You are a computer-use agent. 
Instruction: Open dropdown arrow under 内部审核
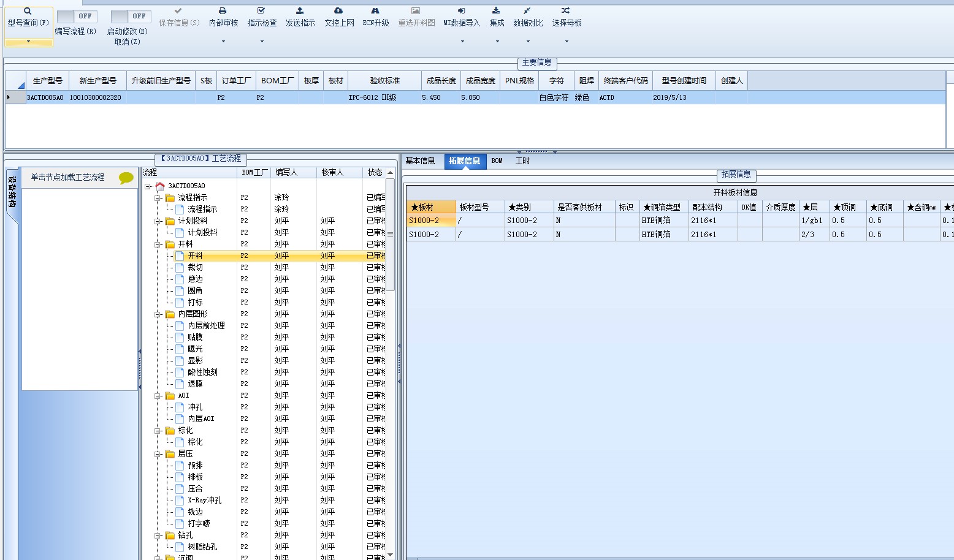coord(223,42)
